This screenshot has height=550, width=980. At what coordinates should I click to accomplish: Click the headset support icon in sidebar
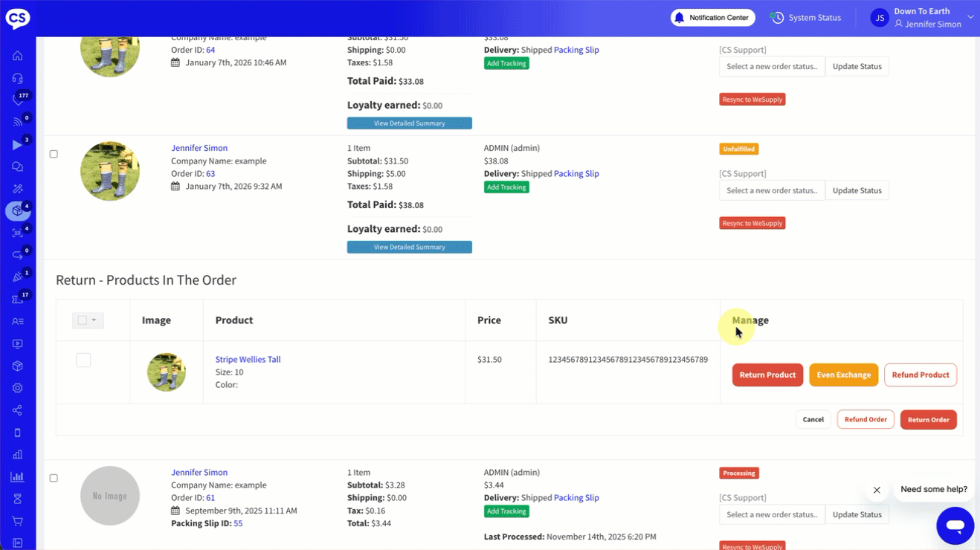click(x=17, y=78)
